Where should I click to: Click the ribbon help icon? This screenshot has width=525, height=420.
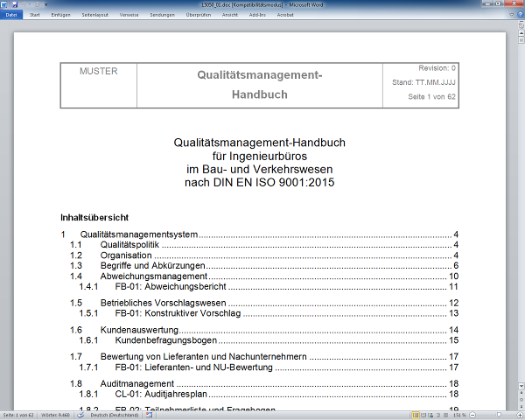point(519,15)
